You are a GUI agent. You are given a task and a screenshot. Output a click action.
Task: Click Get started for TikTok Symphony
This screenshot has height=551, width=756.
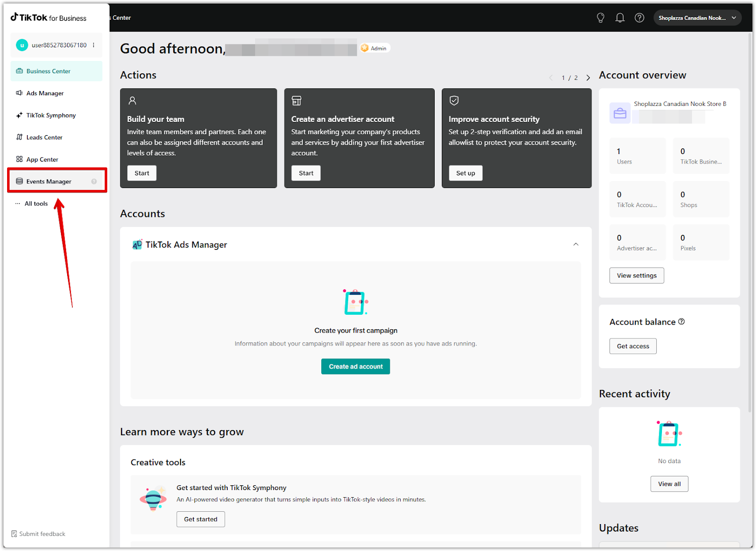click(201, 519)
